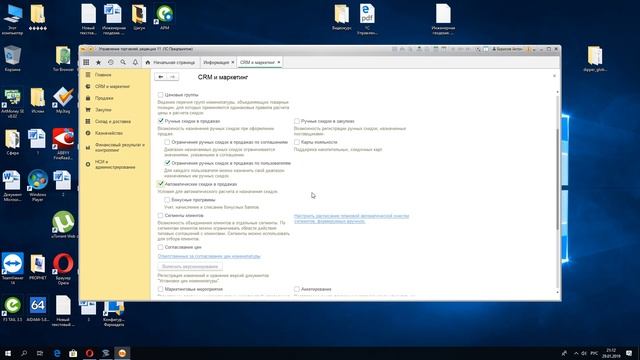The width and height of the screenshot is (640, 360).
Task: Click the search magnifier icon in 1C toolbar
Action: point(123,62)
